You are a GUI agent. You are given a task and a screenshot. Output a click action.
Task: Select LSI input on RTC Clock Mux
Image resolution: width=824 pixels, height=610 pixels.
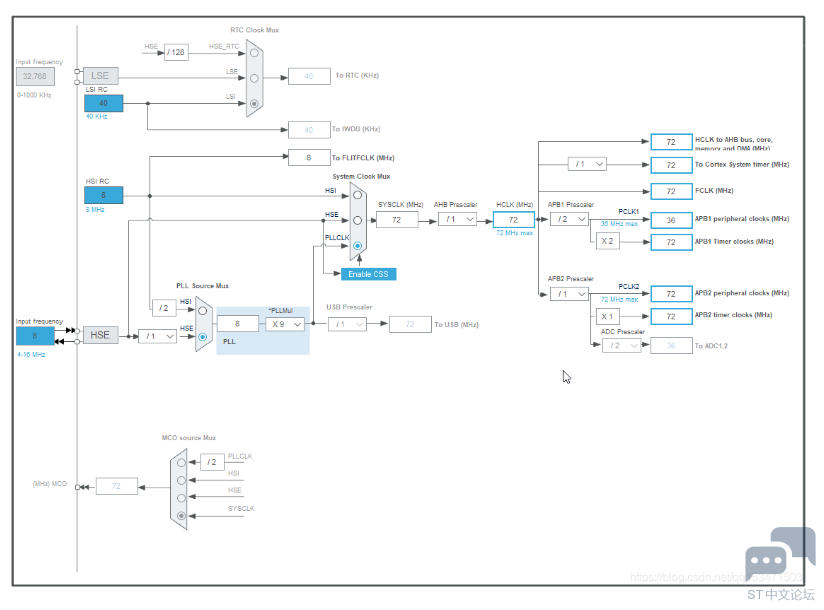(254, 104)
